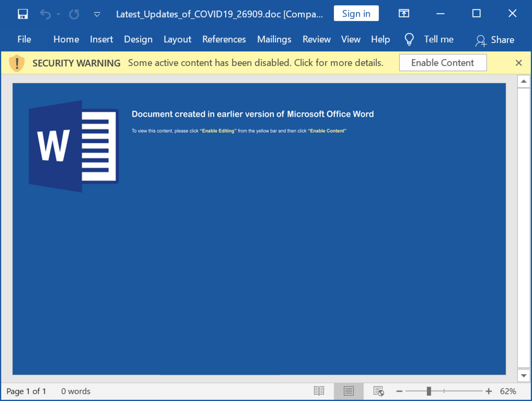This screenshot has height=401, width=532.
Task: Click the Tell me search field
Action: [x=438, y=39]
